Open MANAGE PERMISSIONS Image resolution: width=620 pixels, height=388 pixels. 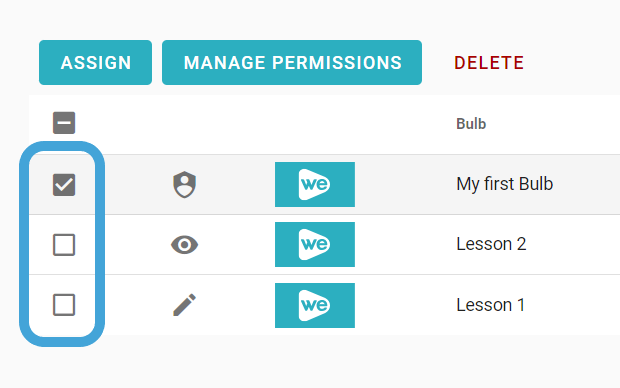point(292,62)
